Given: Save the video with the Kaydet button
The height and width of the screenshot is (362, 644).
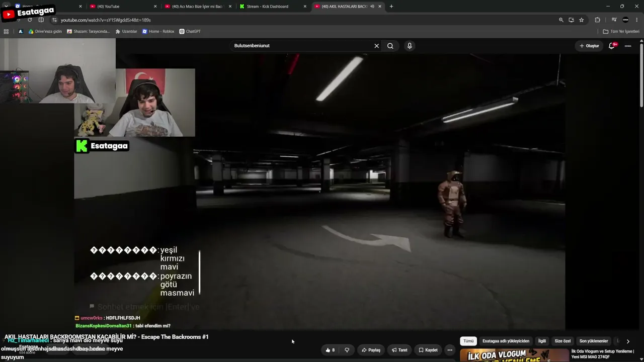Looking at the screenshot, I should tap(429, 350).
